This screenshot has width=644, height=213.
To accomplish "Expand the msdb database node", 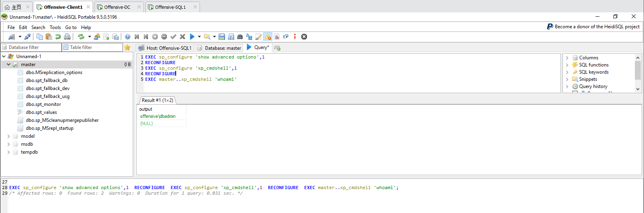I will tap(9, 144).
